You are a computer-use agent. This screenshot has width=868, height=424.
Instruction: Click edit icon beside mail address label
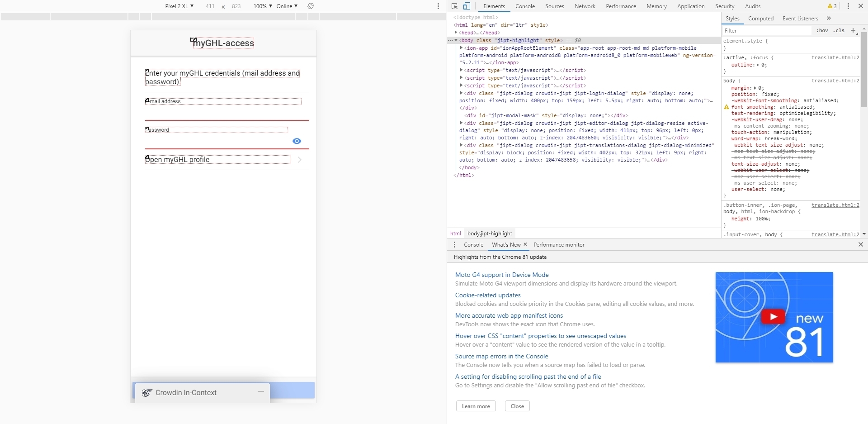point(147,100)
